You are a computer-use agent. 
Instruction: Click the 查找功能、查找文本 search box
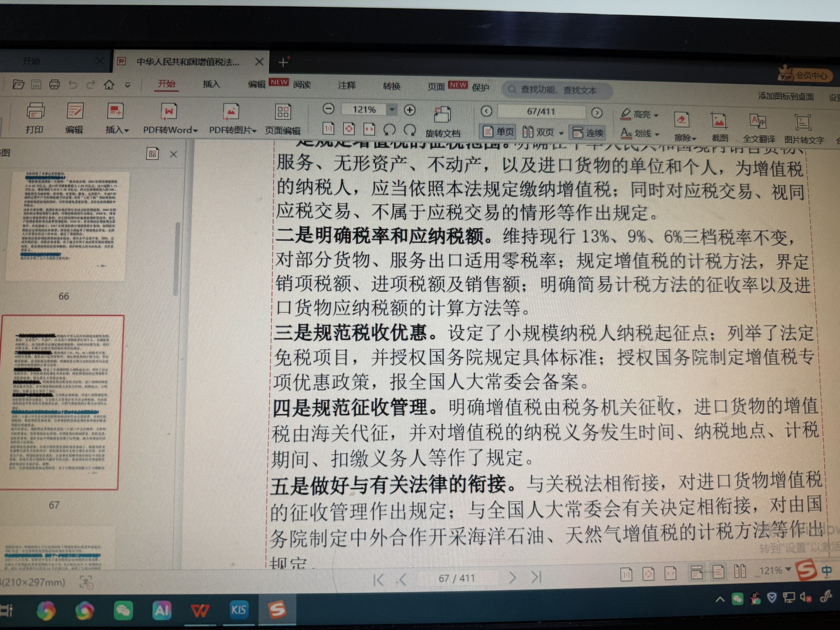[556, 90]
